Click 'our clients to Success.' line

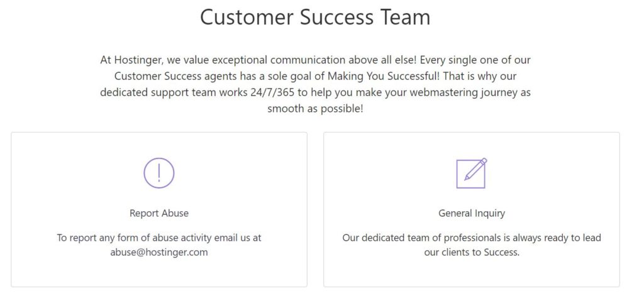[x=472, y=252]
